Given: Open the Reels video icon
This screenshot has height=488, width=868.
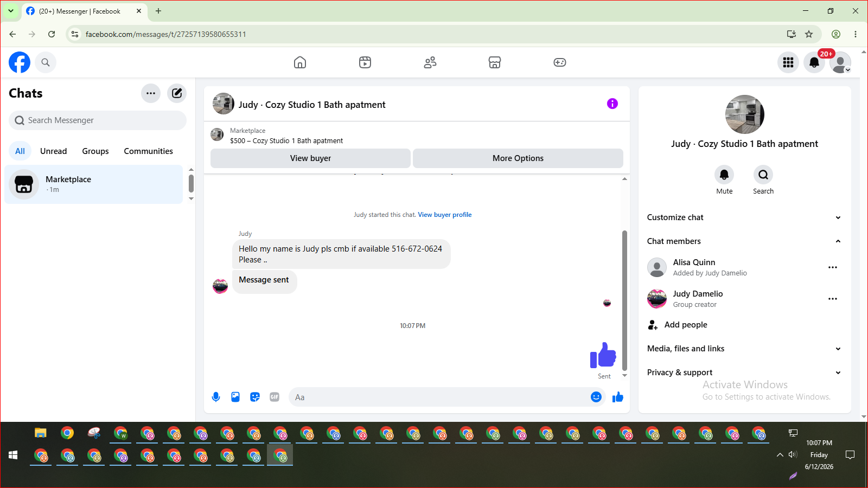Looking at the screenshot, I should point(365,62).
